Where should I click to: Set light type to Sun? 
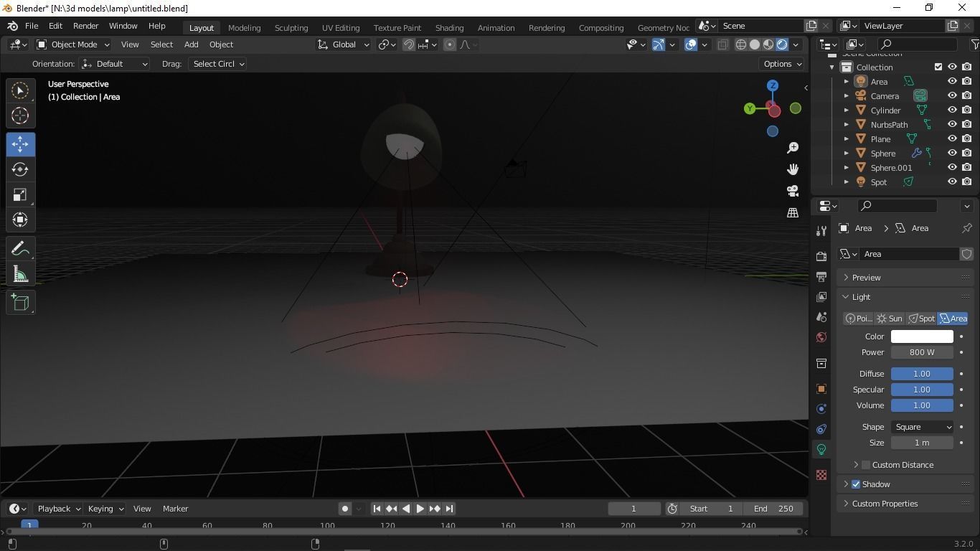tap(890, 319)
